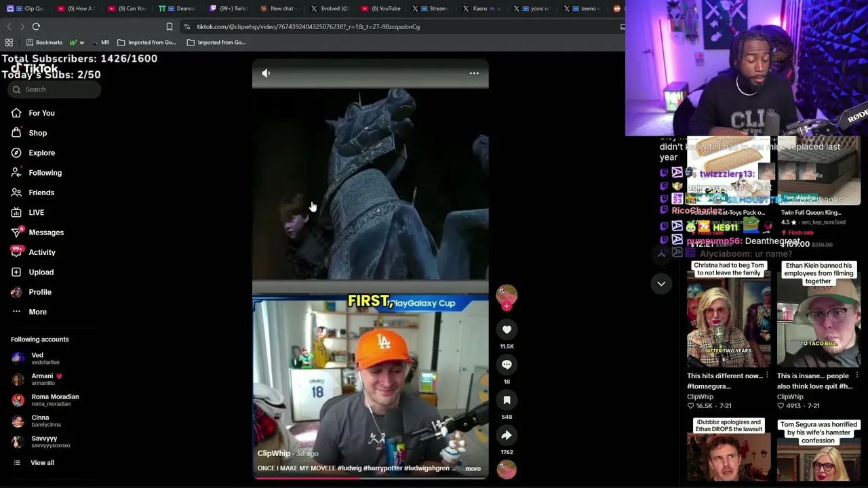The image size is (868, 488).
Task: Click the LIVE camera icon
Action: click(16, 212)
